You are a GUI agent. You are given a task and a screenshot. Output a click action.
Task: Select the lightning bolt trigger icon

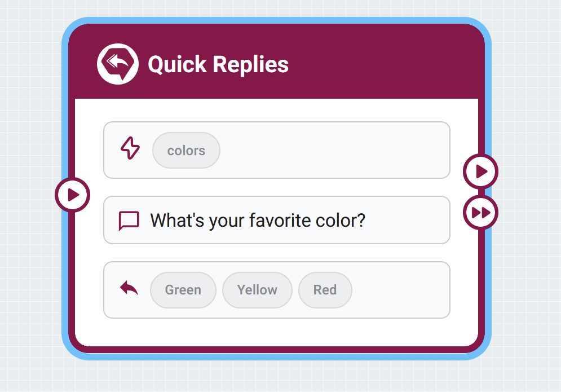(130, 148)
